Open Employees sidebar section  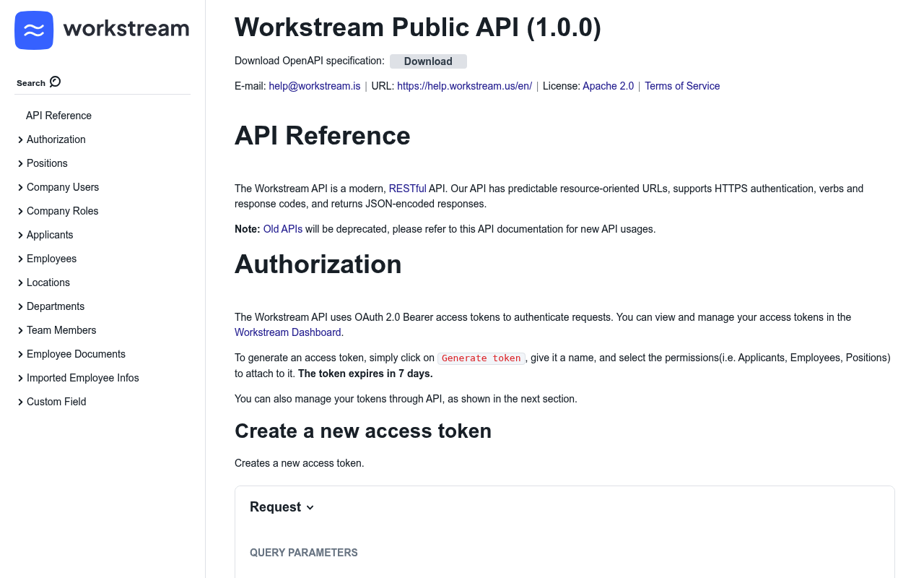[x=51, y=259]
